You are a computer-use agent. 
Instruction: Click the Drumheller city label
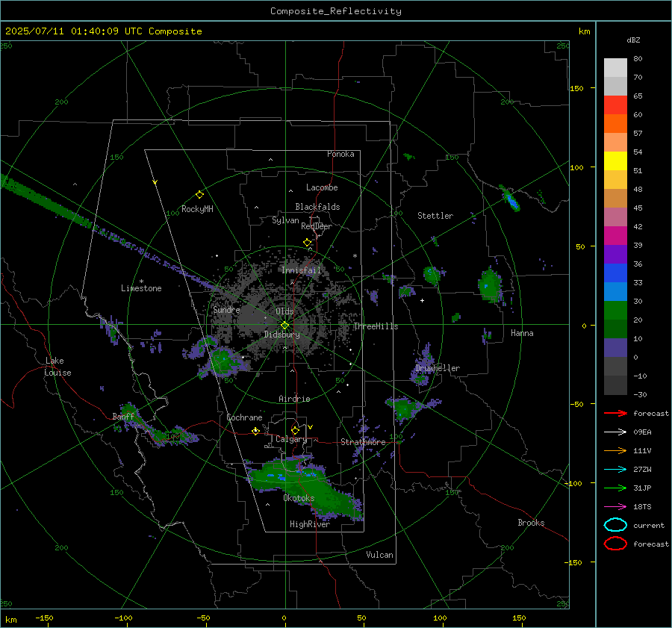click(438, 368)
